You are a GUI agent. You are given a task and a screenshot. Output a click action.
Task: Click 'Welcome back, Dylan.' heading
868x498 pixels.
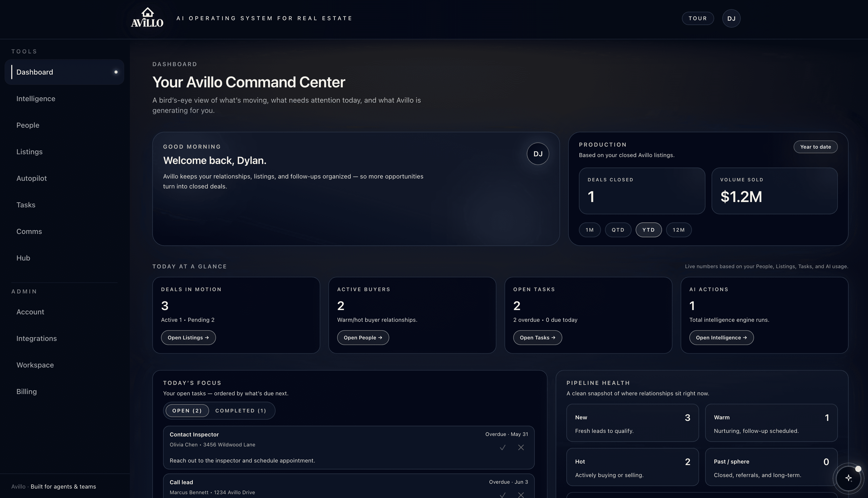click(x=215, y=160)
